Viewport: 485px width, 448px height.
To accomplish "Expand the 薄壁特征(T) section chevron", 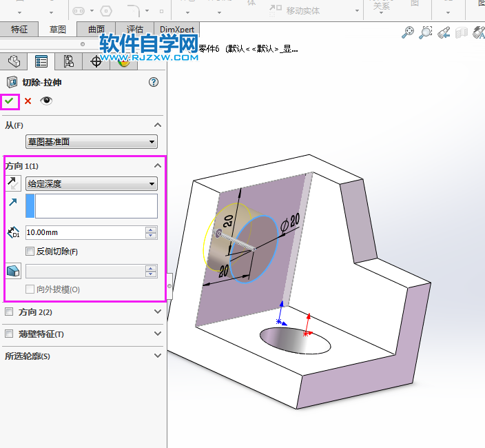I will tap(158, 334).
